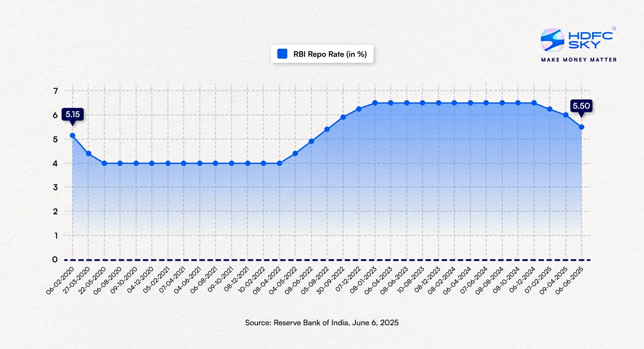Screen dimensions: 644x349
Task: Click the y-axis label 0
Action: click(x=55, y=260)
